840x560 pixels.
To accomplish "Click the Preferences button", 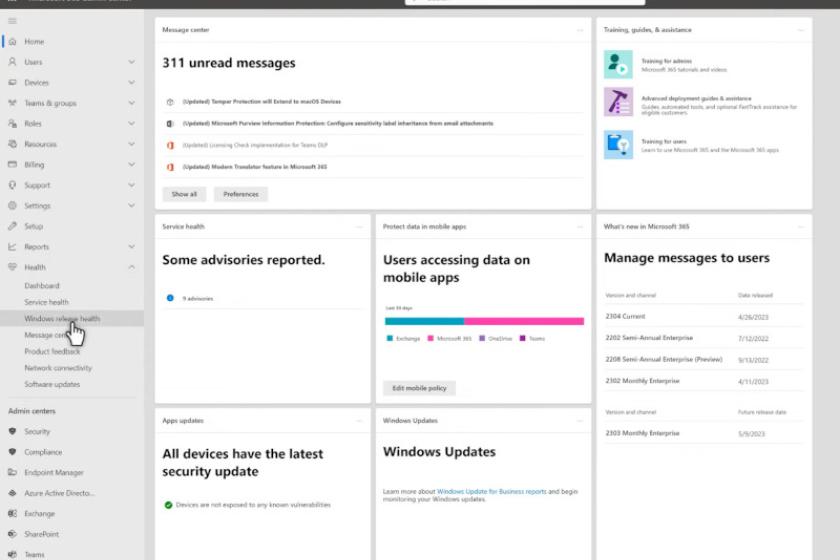I will tap(241, 194).
